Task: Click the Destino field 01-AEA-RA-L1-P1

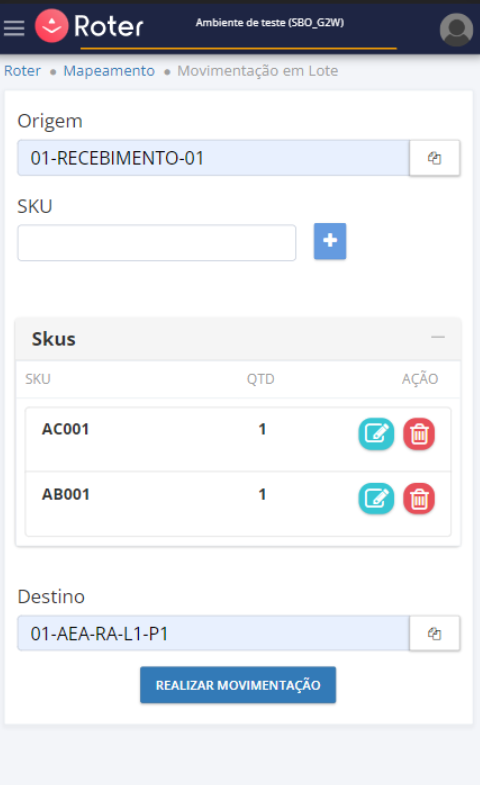Action: [214, 634]
